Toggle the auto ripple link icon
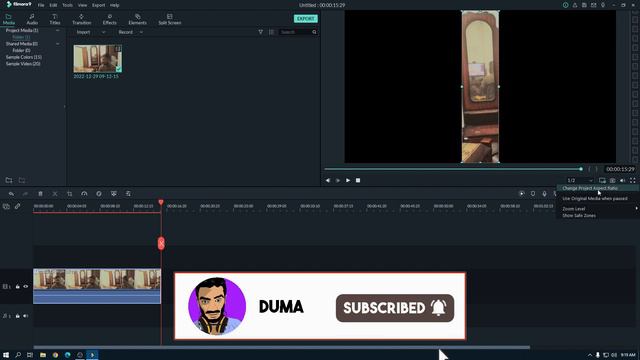Screen dimensions: 640x360 (x=17, y=207)
